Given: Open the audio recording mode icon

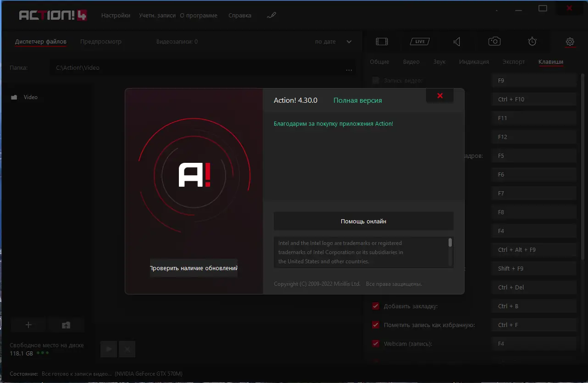Looking at the screenshot, I should pyautogui.click(x=457, y=42).
